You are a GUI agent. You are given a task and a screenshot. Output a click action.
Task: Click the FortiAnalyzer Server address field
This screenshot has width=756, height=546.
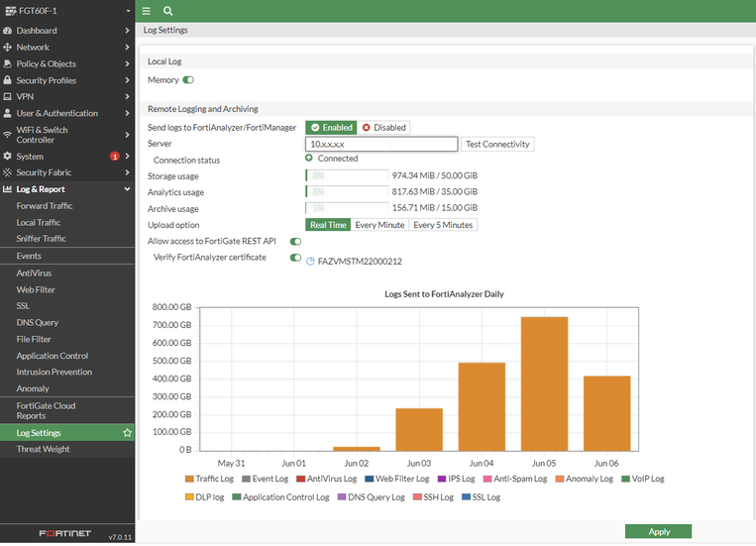(381, 145)
